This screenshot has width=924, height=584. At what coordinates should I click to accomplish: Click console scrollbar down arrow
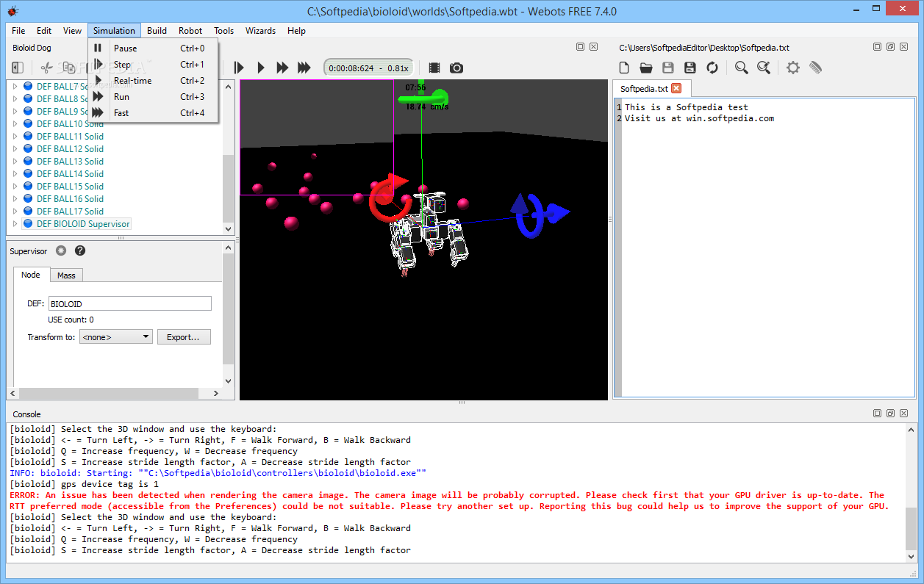[x=912, y=558]
